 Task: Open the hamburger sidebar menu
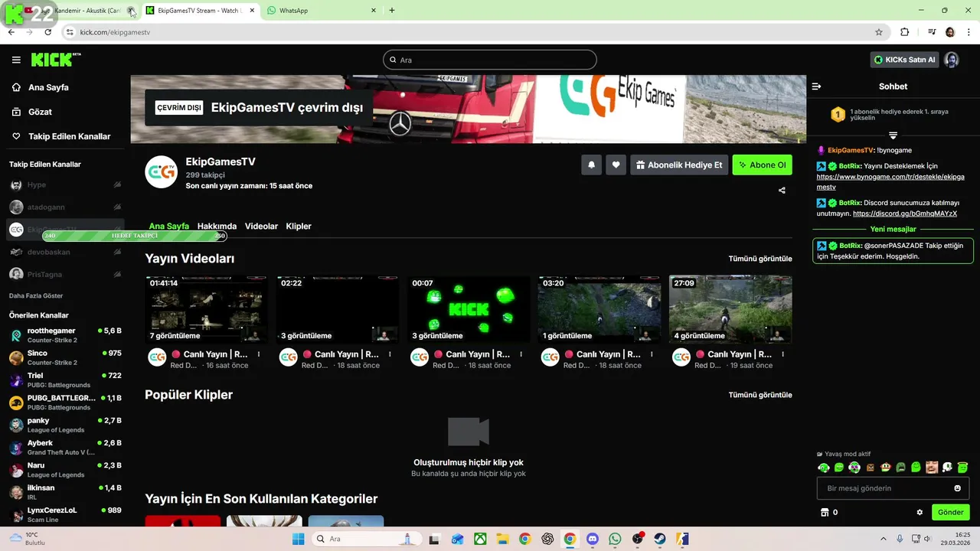[16, 60]
